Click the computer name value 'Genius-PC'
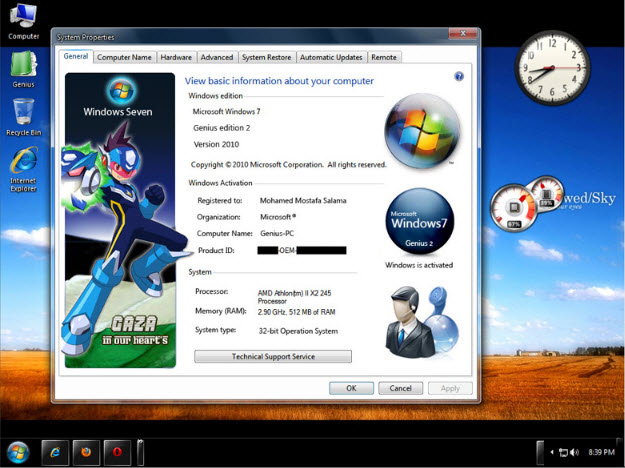Screen dimensions: 625x468 (x=277, y=233)
